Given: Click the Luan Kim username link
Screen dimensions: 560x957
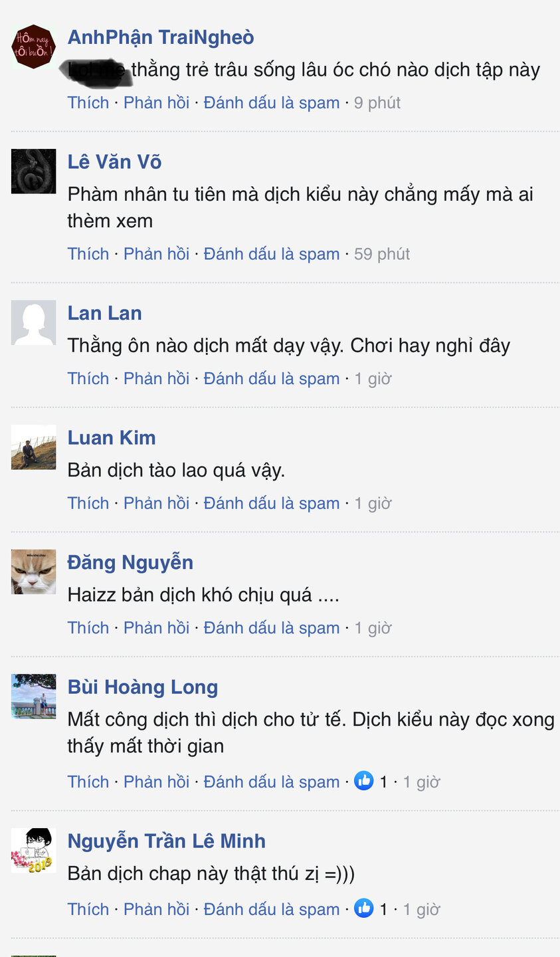Looking at the screenshot, I should pyautogui.click(x=112, y=438).
